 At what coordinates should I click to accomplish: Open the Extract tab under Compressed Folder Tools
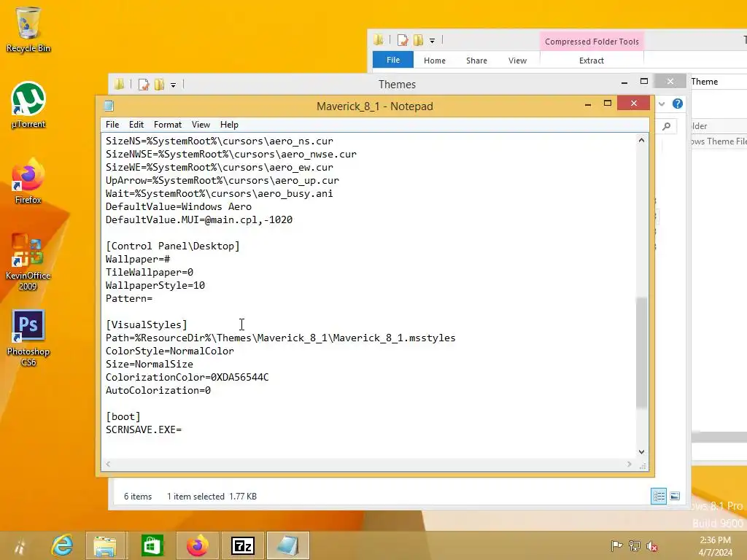point(591,61)
